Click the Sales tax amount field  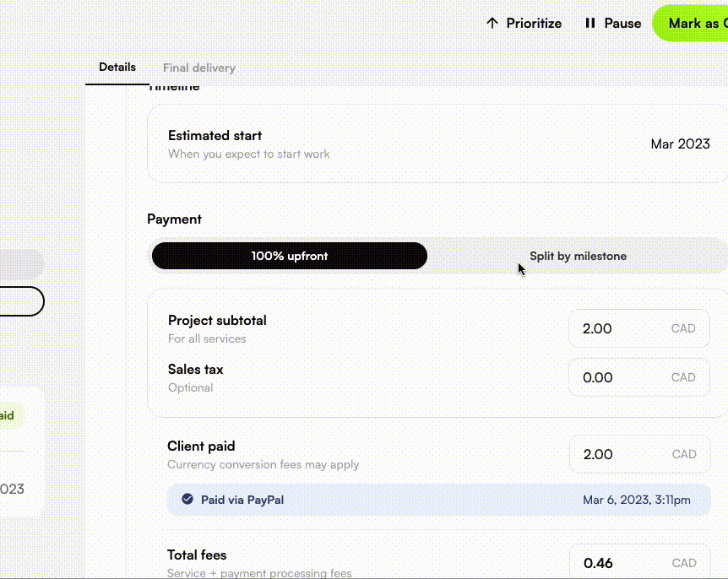(608, 377)
